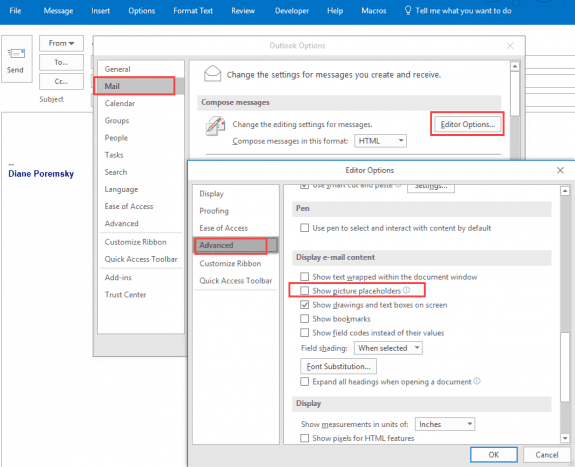Image resolution: width=575 pixels, height=467 pixels.
Task: Select Search in Outlook Options
Action: [141, 172]
